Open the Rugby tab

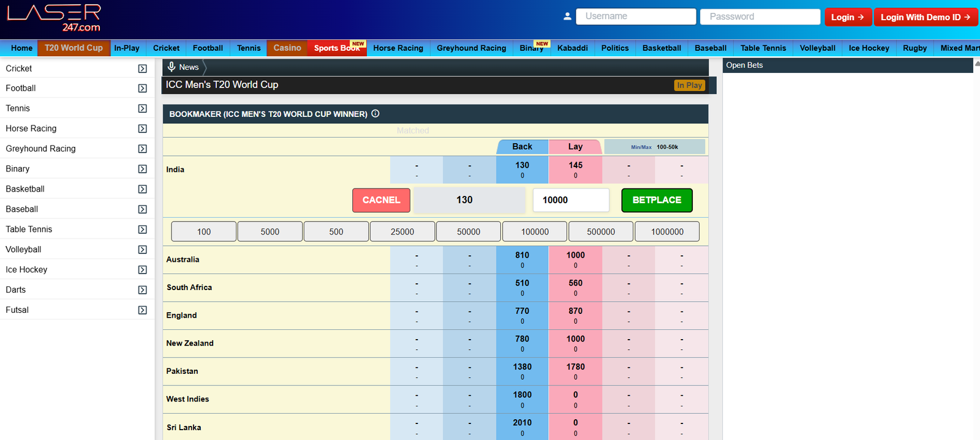(x=914, y=48)
